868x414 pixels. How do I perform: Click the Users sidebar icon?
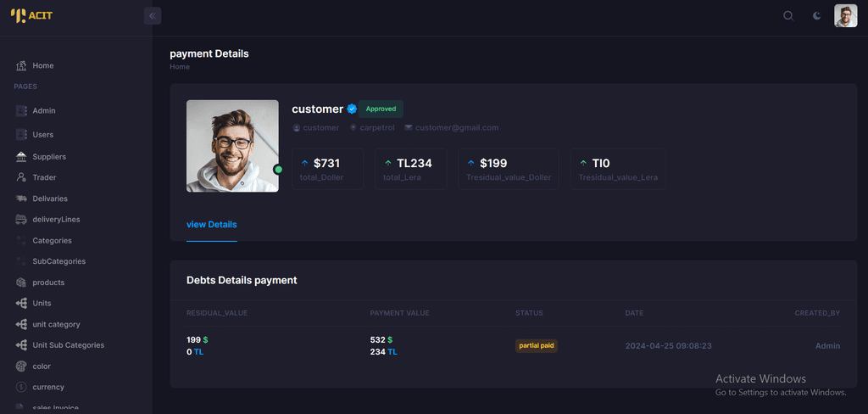click(21, 135)
